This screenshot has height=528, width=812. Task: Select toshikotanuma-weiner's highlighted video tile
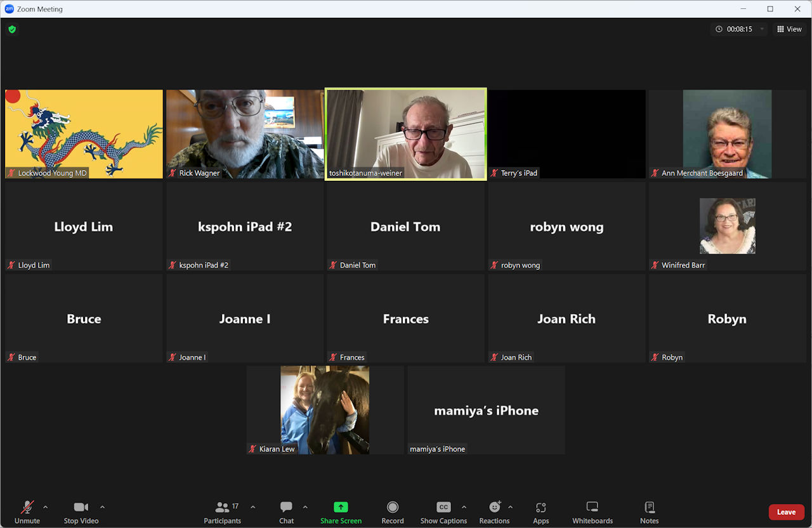tap(405, 134)
